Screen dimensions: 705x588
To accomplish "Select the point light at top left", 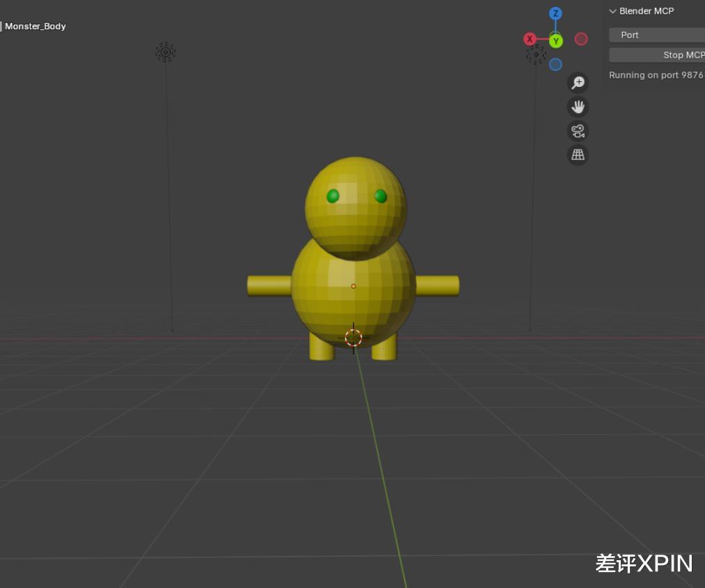I will (165, 51).
